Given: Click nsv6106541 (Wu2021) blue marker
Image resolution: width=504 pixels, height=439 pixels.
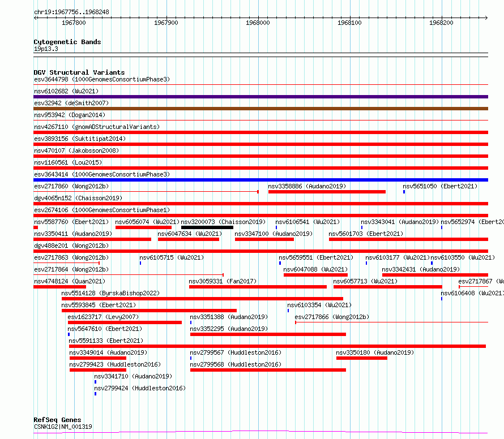Looking at the screenshot, I should [x=276, y=227].
